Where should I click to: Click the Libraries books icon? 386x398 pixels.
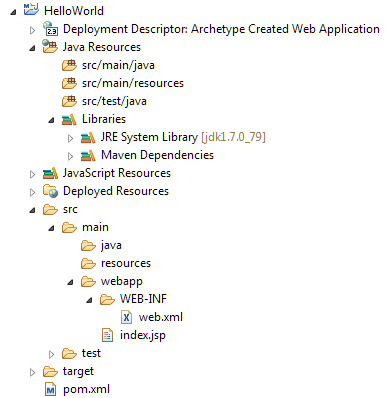[x=69, y=119]
